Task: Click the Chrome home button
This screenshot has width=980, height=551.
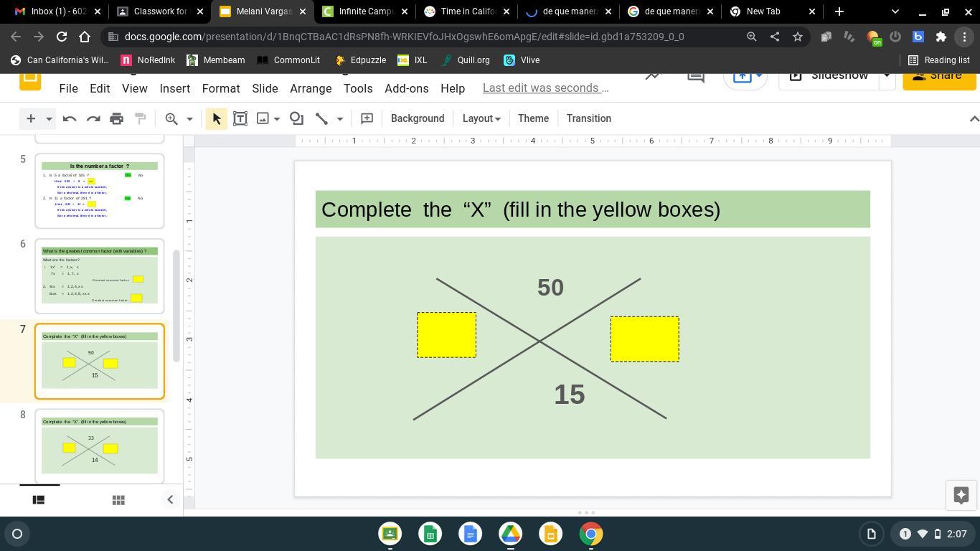Action: point(85,37)
